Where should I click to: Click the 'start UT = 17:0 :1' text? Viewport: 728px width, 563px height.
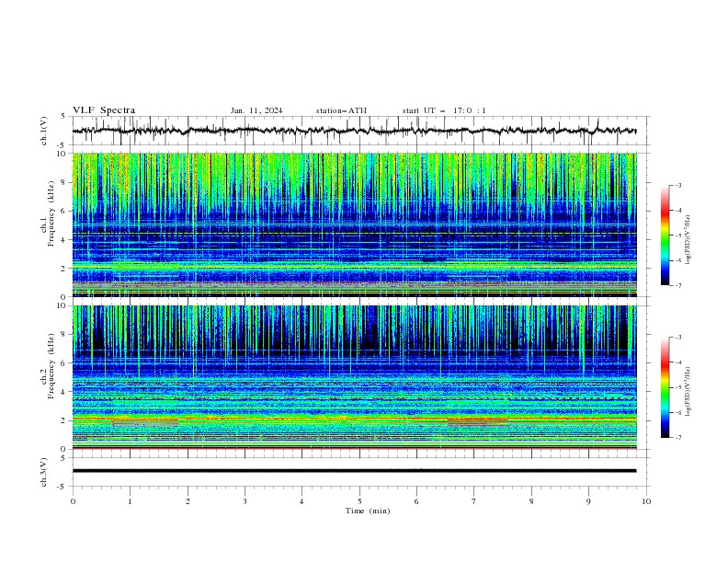444,110
